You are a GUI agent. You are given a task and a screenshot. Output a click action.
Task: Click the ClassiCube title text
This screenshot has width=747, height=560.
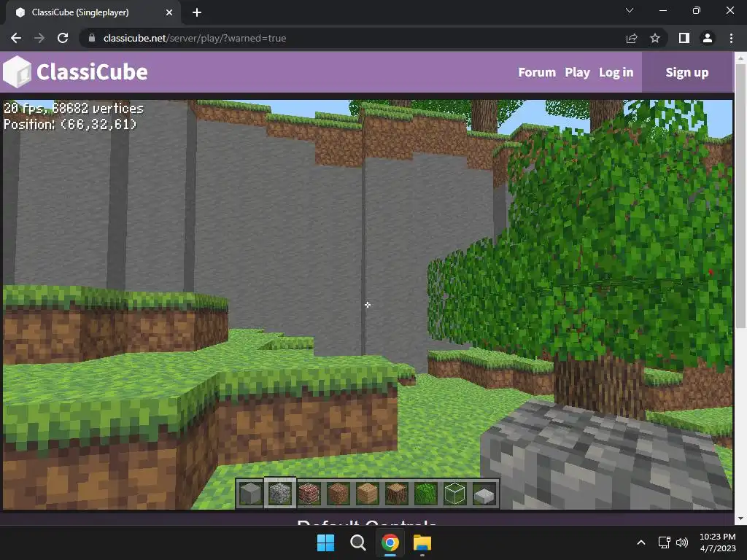point(92,72)
